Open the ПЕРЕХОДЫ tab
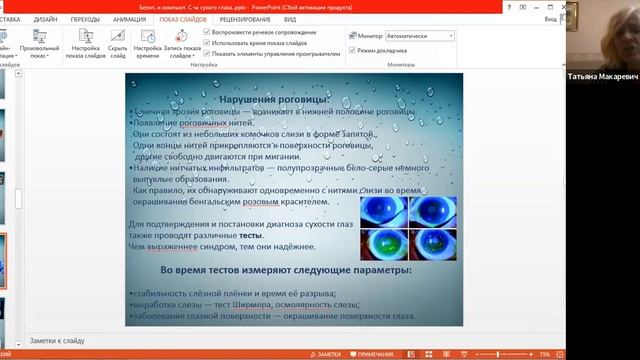The image size is (640, 360). (x=85, y=19)
